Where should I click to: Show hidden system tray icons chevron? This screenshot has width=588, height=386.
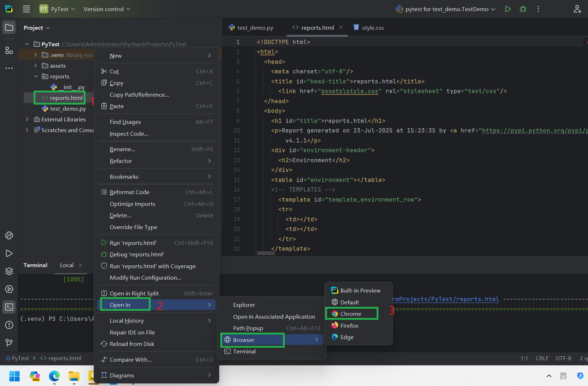pos(549,376)
